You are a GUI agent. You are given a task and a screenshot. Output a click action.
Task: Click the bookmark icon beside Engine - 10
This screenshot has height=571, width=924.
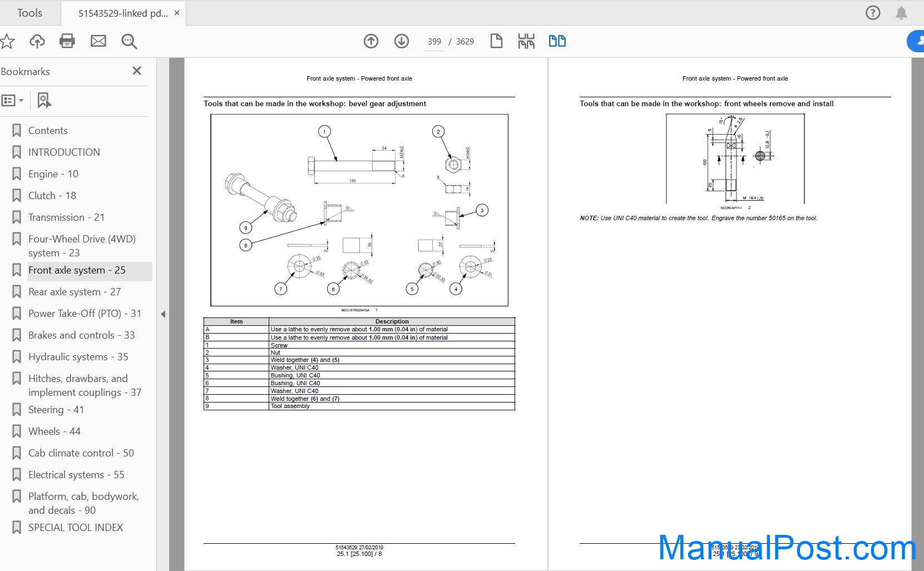click(x=17, y=174)
